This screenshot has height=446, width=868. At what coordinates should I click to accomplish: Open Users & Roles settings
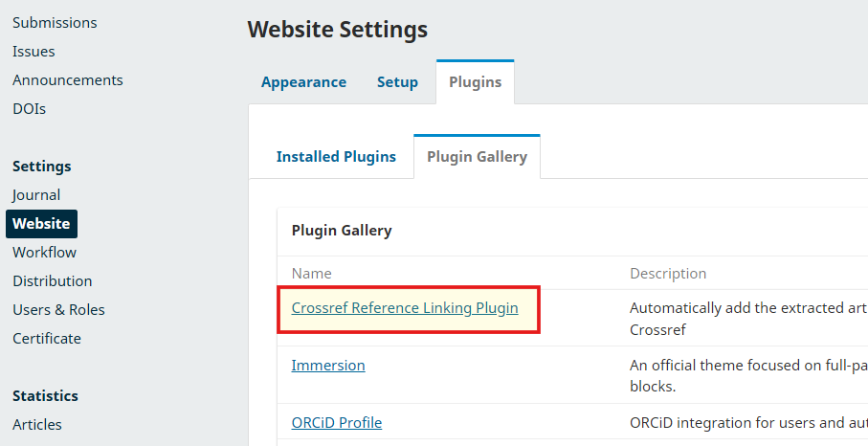[x=58, y=310]
